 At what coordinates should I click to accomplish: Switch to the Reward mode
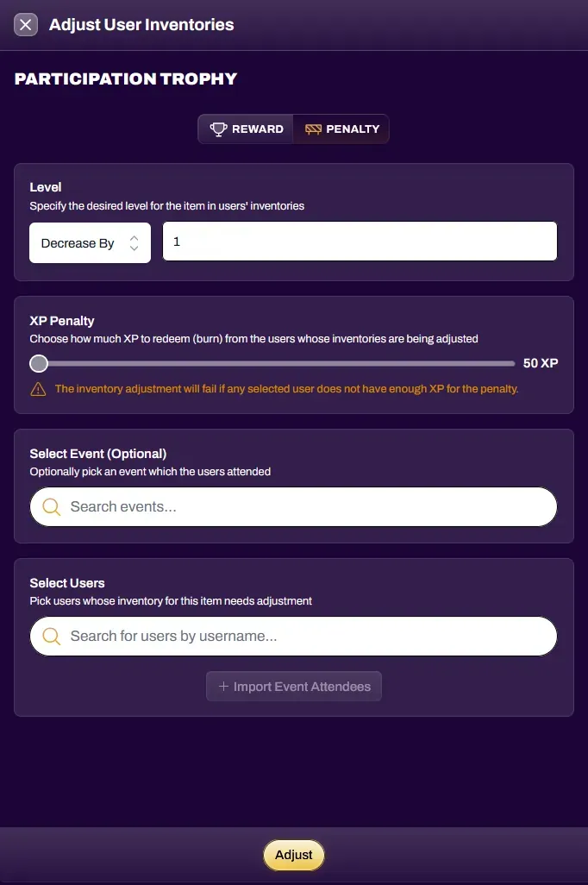(x=246, y=129)
